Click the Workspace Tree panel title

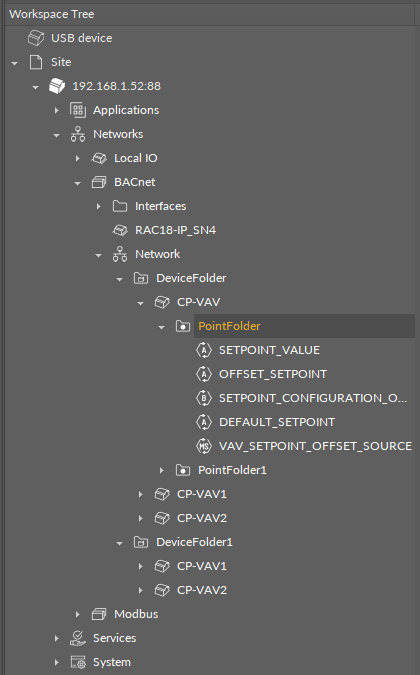coord(52,14)
